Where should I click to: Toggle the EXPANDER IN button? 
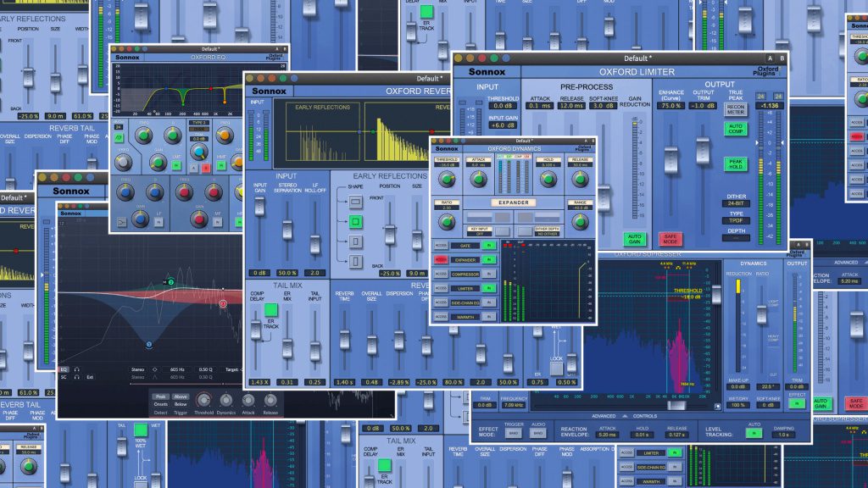[x=488, y=259]
